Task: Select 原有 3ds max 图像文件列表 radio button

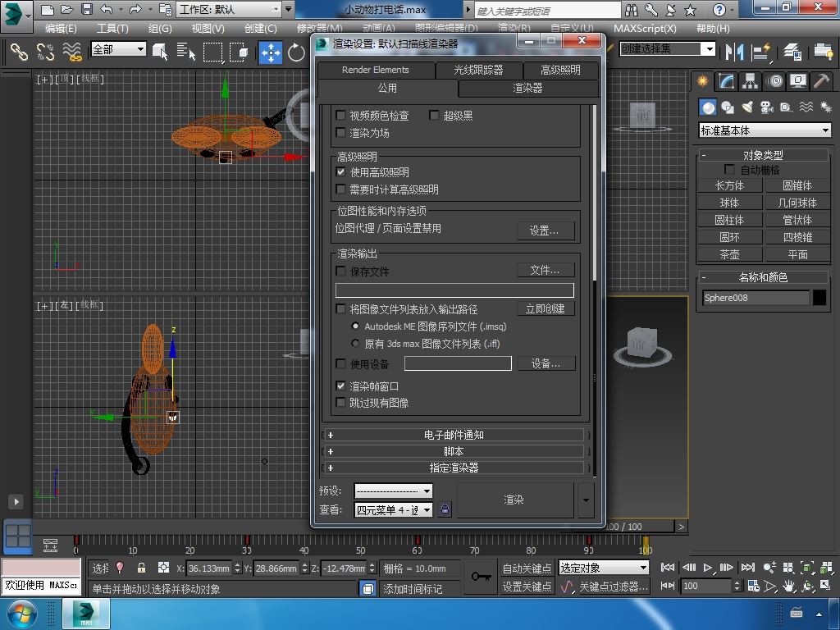Action: (x=354, y=344)
